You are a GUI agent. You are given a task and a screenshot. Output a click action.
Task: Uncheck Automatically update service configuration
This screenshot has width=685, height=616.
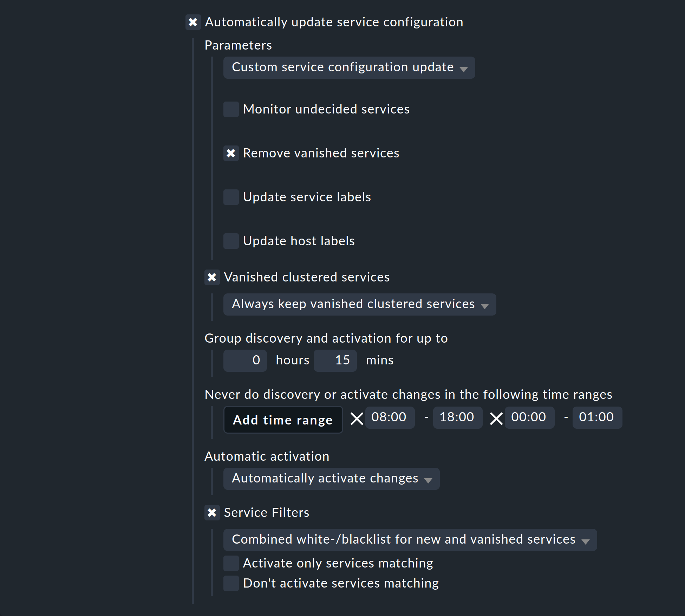pyautogui.click(x=193, y=22)
